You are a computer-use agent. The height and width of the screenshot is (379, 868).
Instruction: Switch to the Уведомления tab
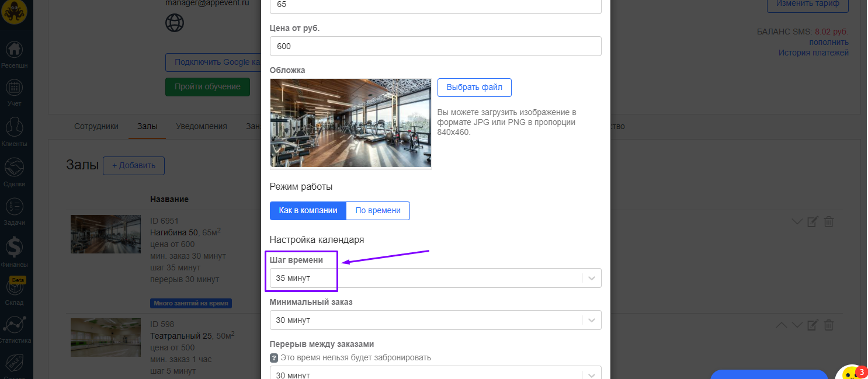(x=202, y=126)
